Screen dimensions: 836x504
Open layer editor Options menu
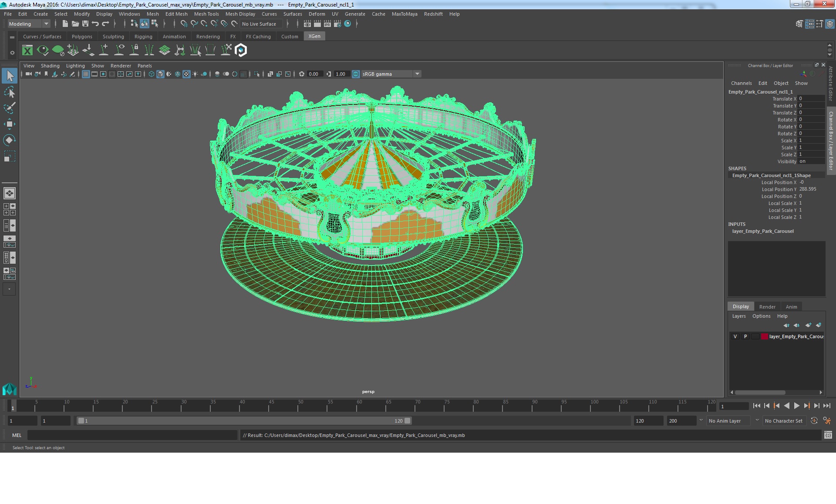click(x=761, y=316)
